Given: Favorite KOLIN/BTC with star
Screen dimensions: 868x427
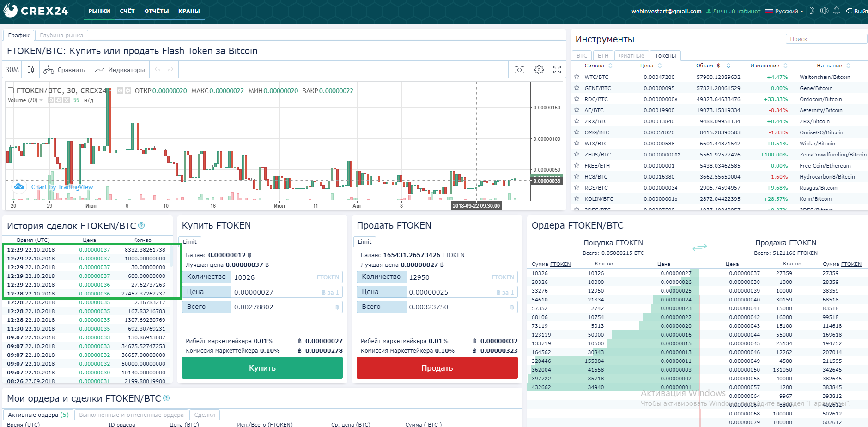Looking at the screenshot, I should tap(577, 198).
